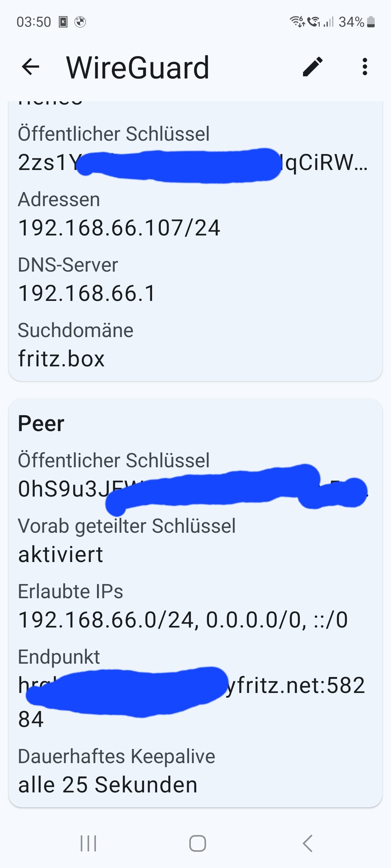
Task: Tap the Android back chevron icon
Action: coord(307,843)
